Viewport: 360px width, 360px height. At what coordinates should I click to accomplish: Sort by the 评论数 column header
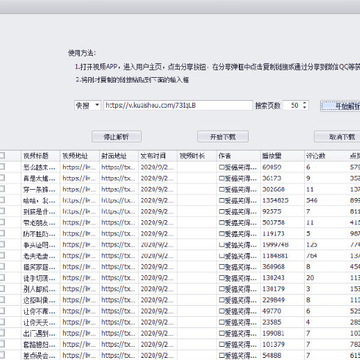326,156
